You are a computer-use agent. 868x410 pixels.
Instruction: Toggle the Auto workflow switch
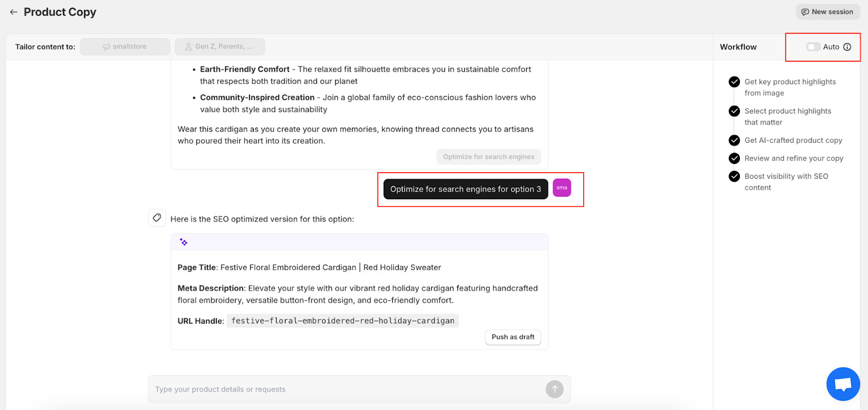[813, 47]
